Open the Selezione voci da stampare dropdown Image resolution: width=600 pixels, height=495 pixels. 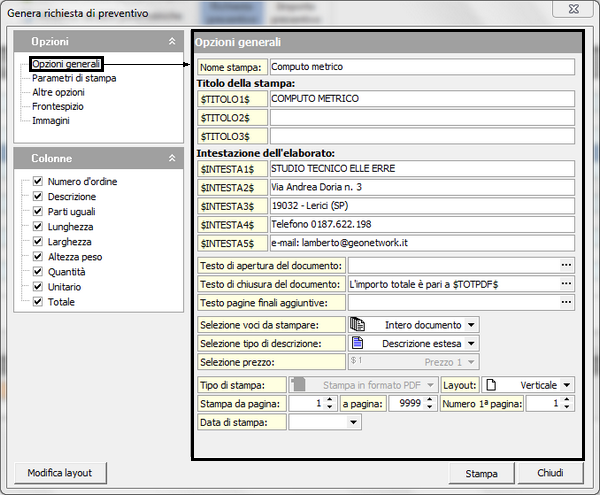471,325
